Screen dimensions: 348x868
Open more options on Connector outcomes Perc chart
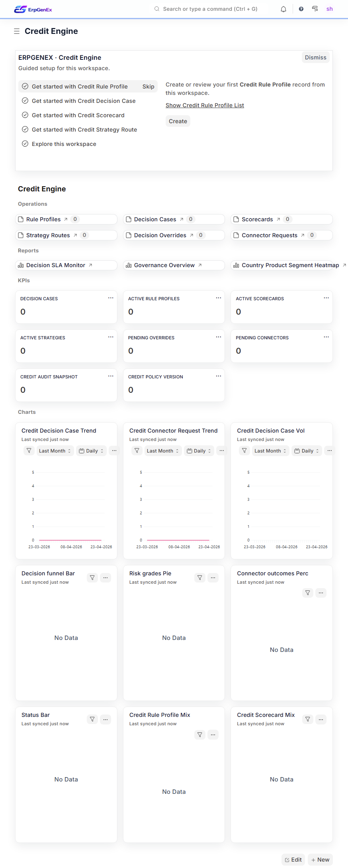(321, 592)
